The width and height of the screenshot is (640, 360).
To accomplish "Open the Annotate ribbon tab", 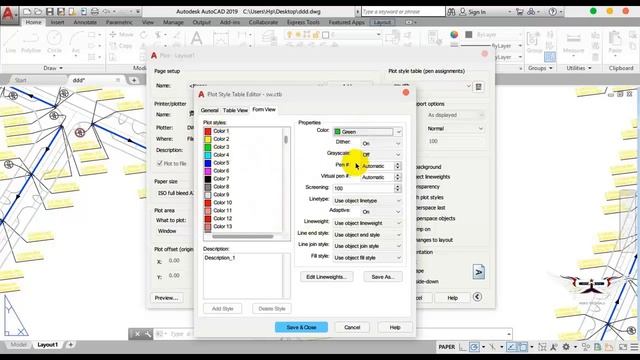I will (85, 22).
